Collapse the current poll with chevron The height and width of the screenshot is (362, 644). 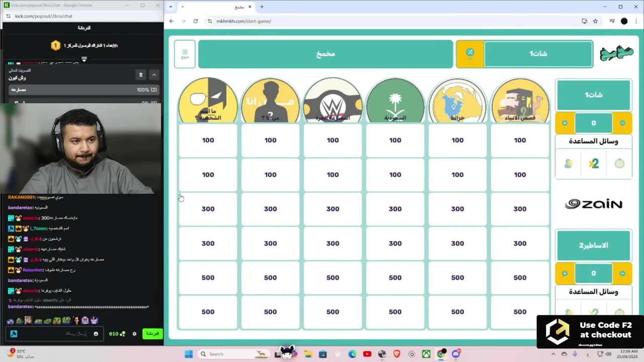tap(154, 74)
